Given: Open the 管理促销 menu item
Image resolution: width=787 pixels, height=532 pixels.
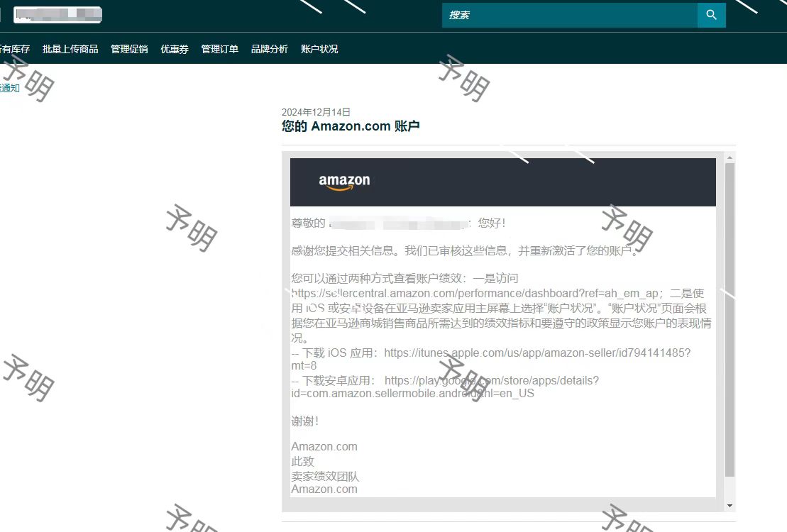Looking at the screenshot, I should coord(129,49).
